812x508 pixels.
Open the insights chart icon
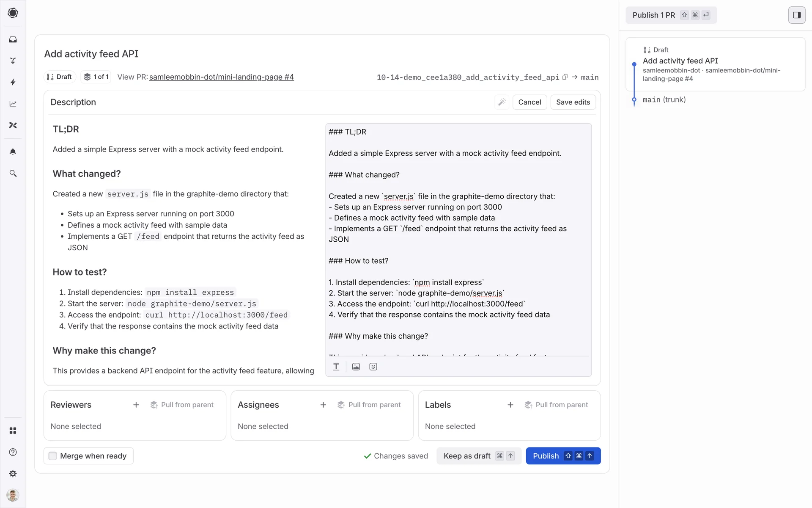pos(13,104)
